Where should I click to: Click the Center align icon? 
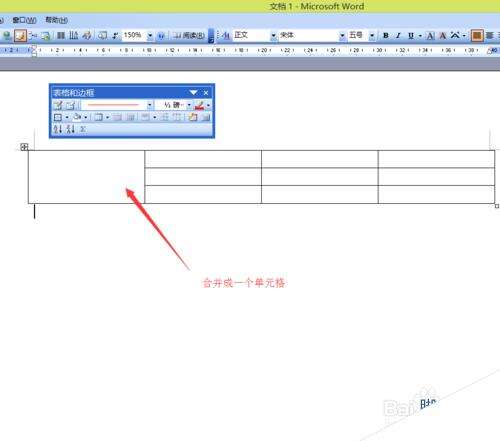[x=490, y=35]
